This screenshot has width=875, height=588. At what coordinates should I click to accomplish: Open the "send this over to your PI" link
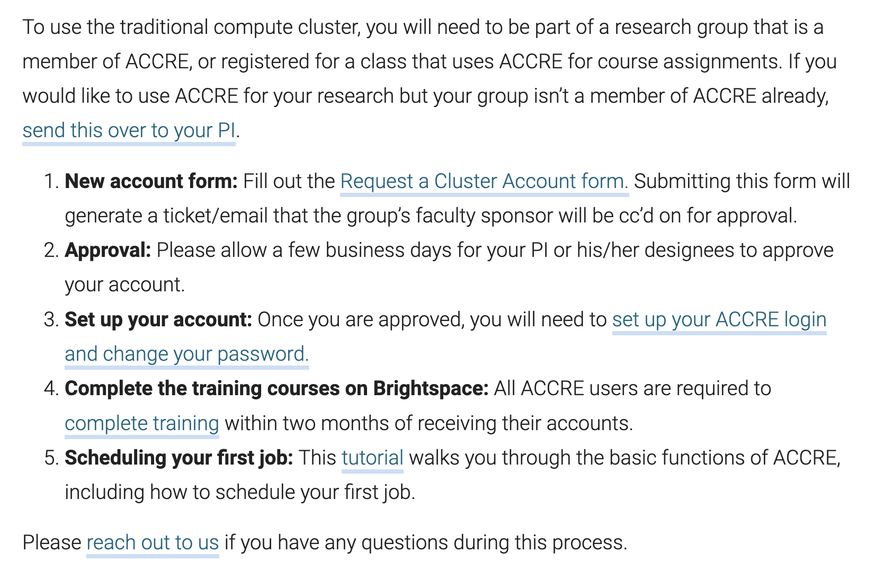tap(129, 130)
